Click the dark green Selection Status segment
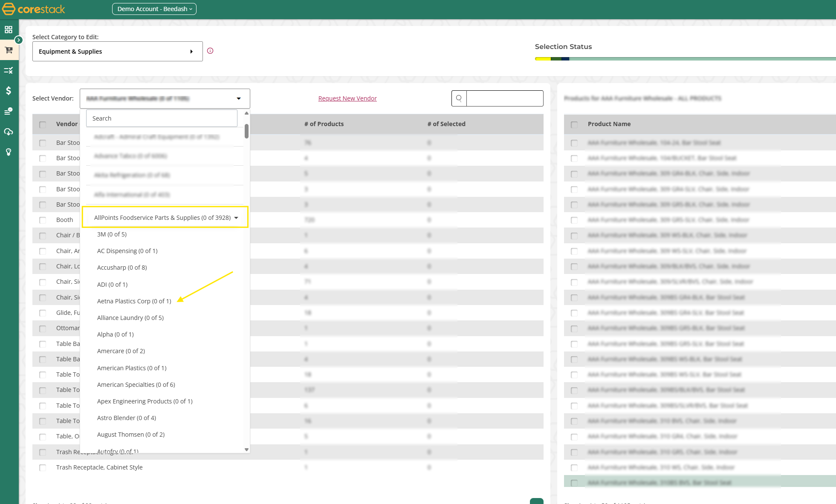Viewport: 836px width, 504px height. pos(556,59)
